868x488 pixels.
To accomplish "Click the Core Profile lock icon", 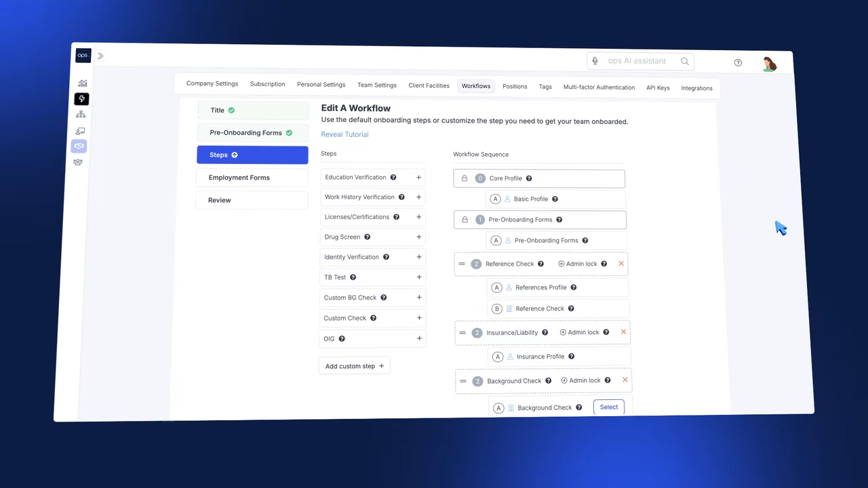I will [x=465, y=178].
